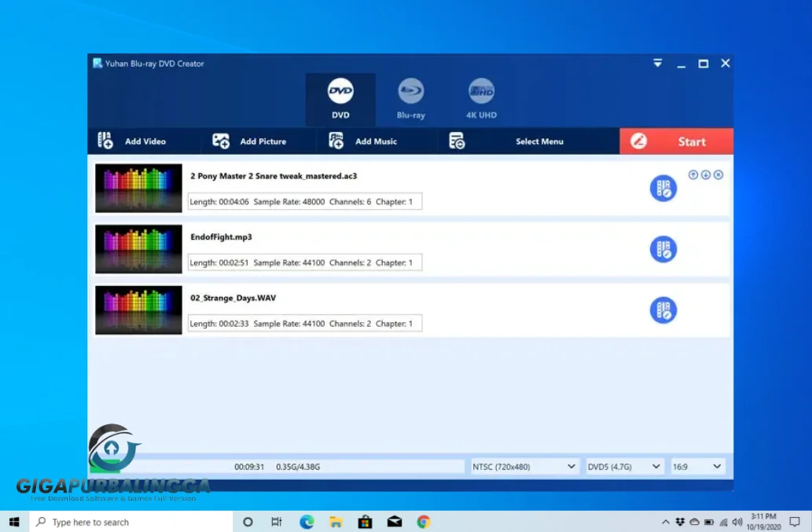The width and height of the screenshot is (812, 532).
Task: Move the 2 Pony Master track down
Action: tap(706, 175)
